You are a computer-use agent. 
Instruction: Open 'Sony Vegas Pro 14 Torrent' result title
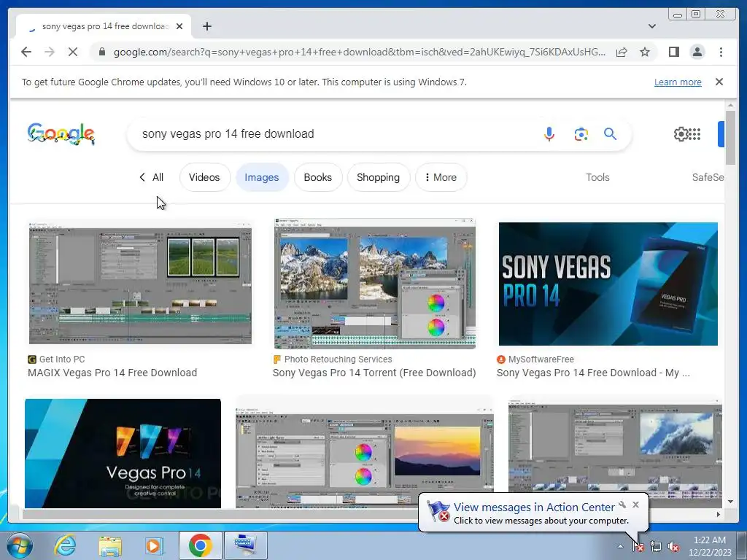[374, 373]
